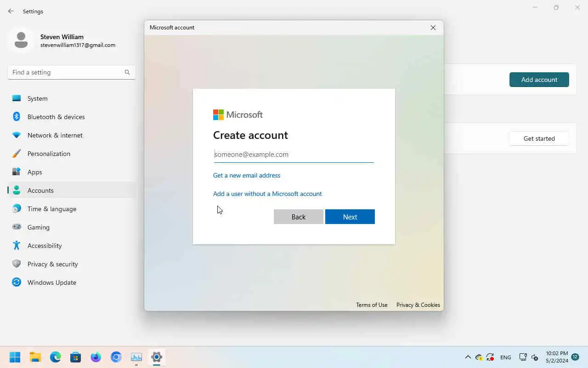Image resolution: width=588 pixels, height=368 pixels.
Task: Close the Microsoft account dialog
Action: pyautogui.click(x=433, y=28)
